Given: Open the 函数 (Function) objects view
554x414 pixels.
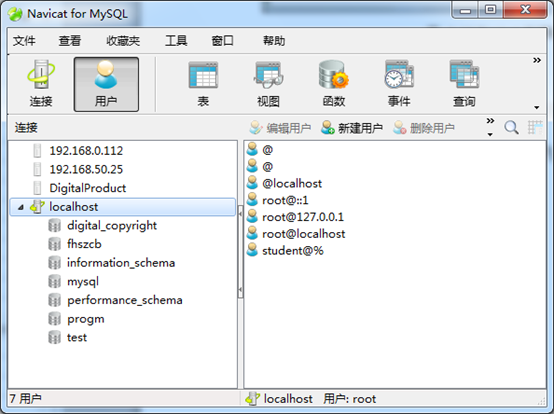Looking at the screenshot, I should (x=334, y=84).
